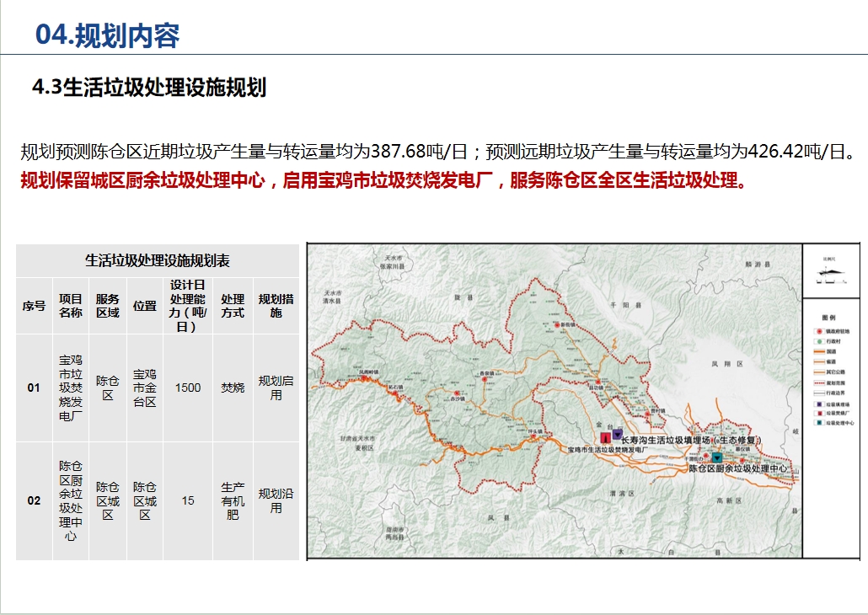The image size is (868, 615).
Task: Click the 图例 legend title
Action: pos(828,317)
